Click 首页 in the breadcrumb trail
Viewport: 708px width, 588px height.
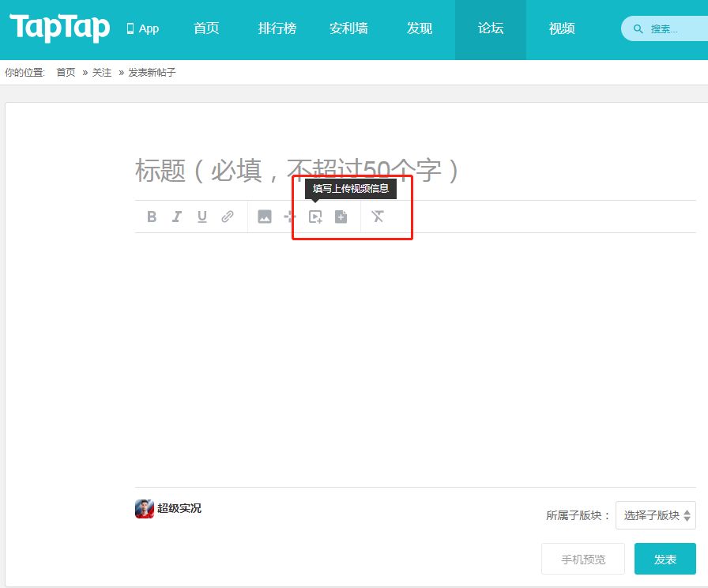point(66,72)
